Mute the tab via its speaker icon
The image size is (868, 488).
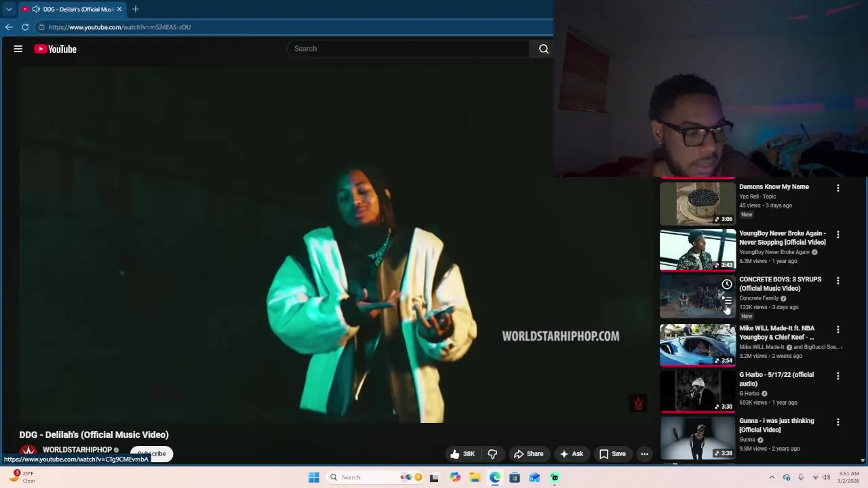click(36, 9)
